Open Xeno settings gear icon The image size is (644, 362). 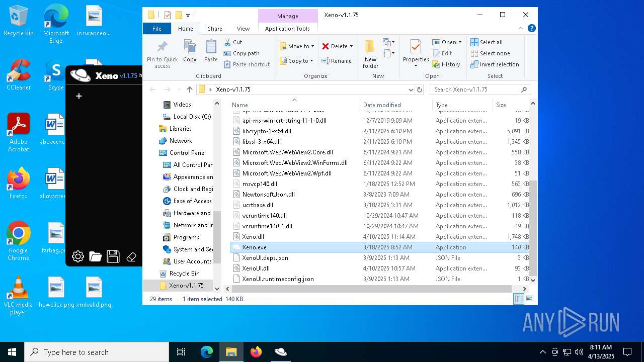78,256
